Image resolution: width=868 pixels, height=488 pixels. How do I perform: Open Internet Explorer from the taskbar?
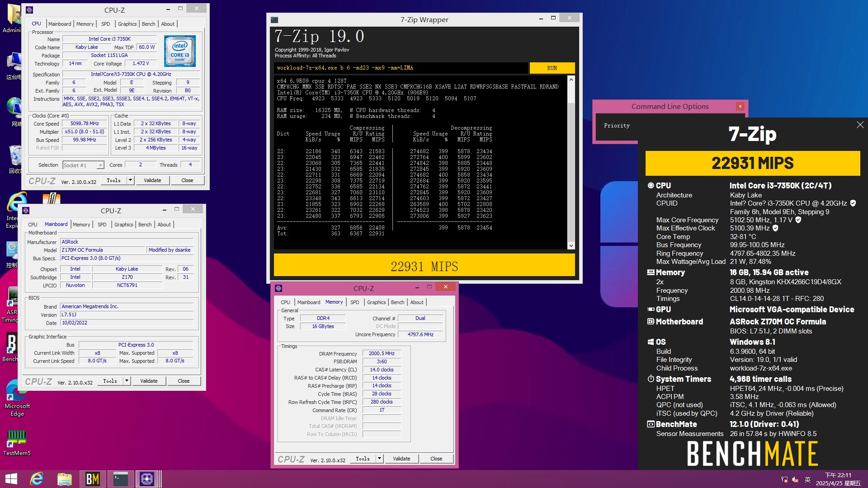point(37,479)
